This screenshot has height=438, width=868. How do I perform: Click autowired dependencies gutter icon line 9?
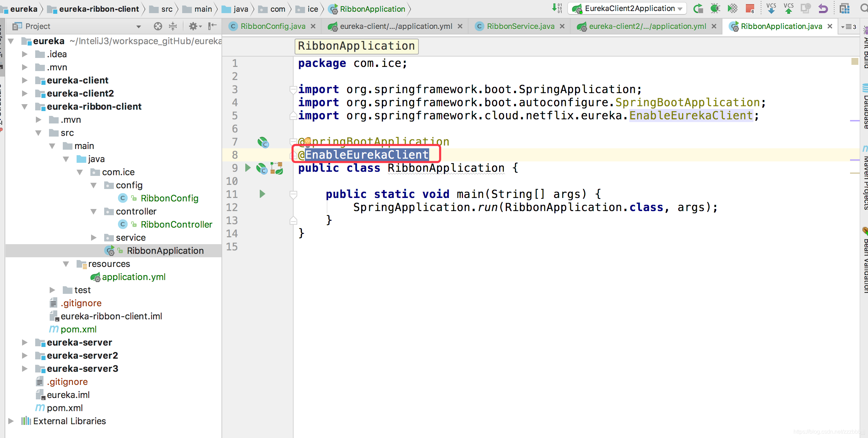click(277, 168)
